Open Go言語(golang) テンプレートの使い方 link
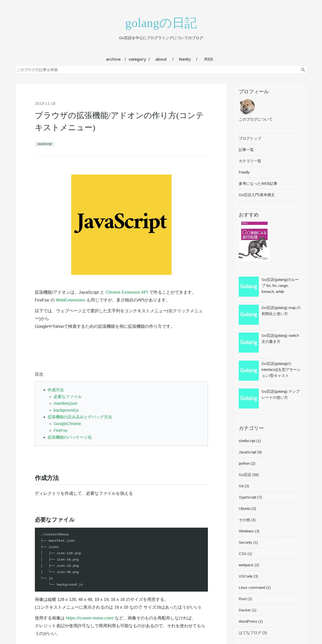The image size is (322, 644). coord(281,394)
